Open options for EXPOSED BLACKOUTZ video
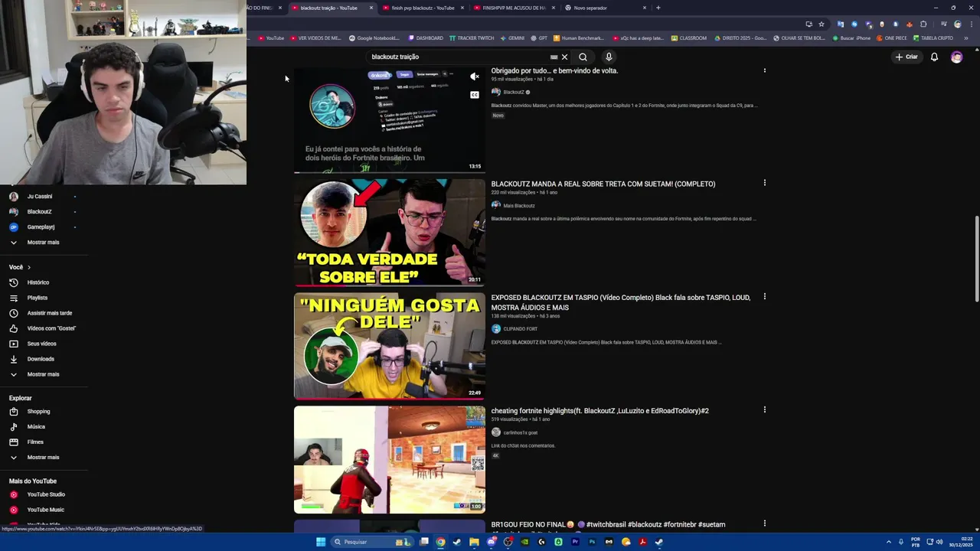Viewport: 980px width, 551px height. coord(764,296)
